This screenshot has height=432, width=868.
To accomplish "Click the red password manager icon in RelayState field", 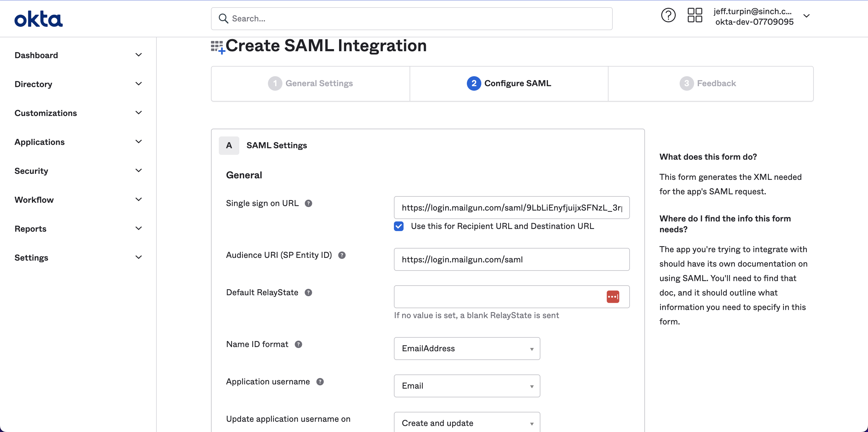I will (x=613, y=297).
